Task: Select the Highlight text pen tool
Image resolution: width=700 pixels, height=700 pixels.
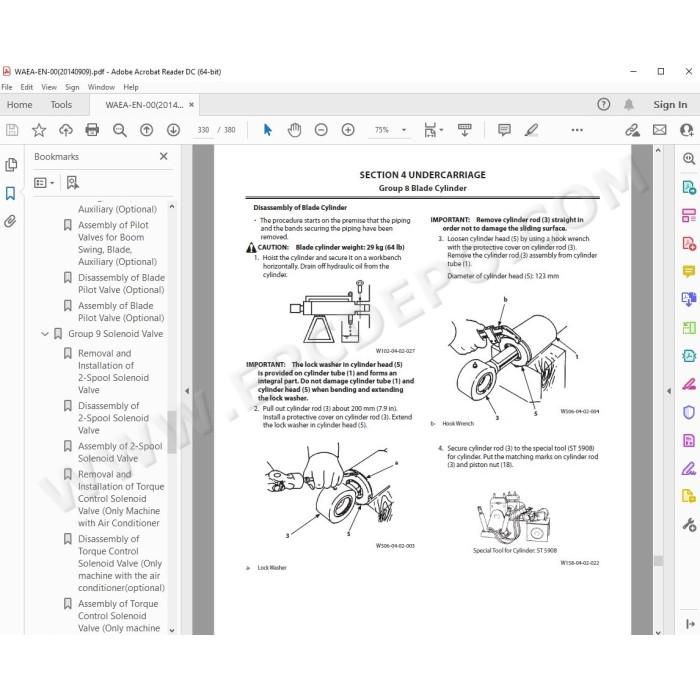Action: point(531,130)
